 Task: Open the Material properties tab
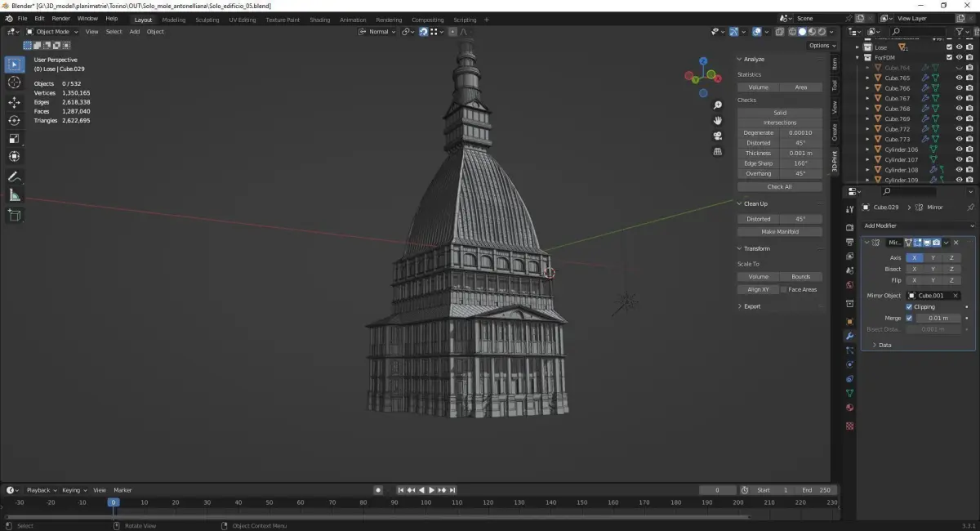pyautogui.click(x=849, y=408)
